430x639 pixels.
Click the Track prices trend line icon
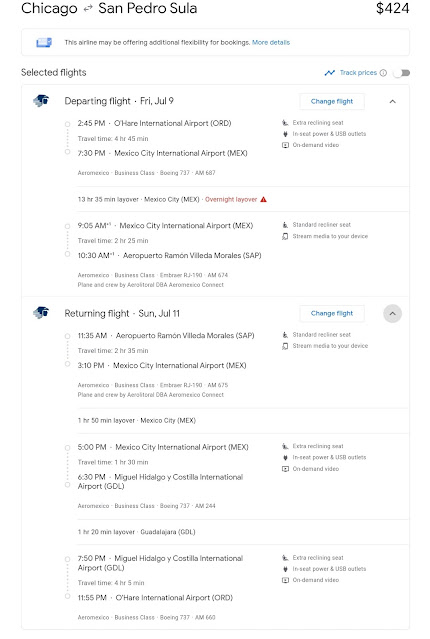pyautogui.click(x=329, y=73)
